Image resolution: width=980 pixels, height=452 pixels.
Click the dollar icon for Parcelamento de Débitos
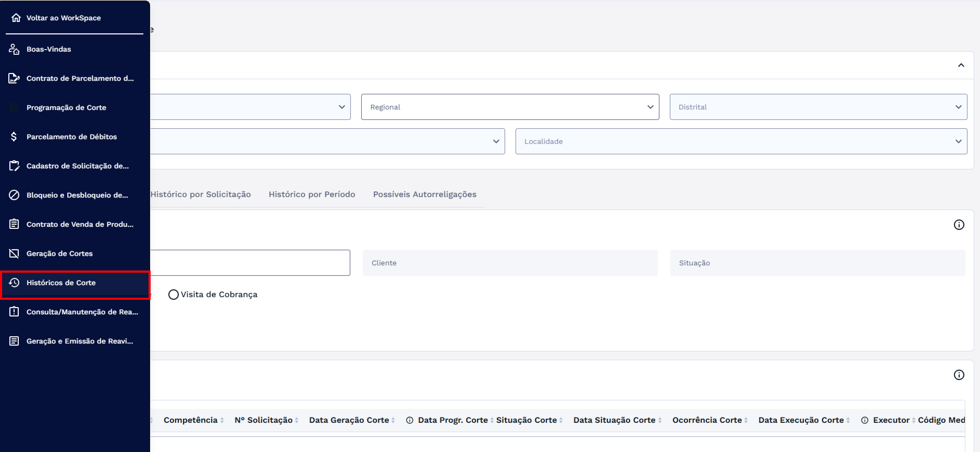(14, 137)
